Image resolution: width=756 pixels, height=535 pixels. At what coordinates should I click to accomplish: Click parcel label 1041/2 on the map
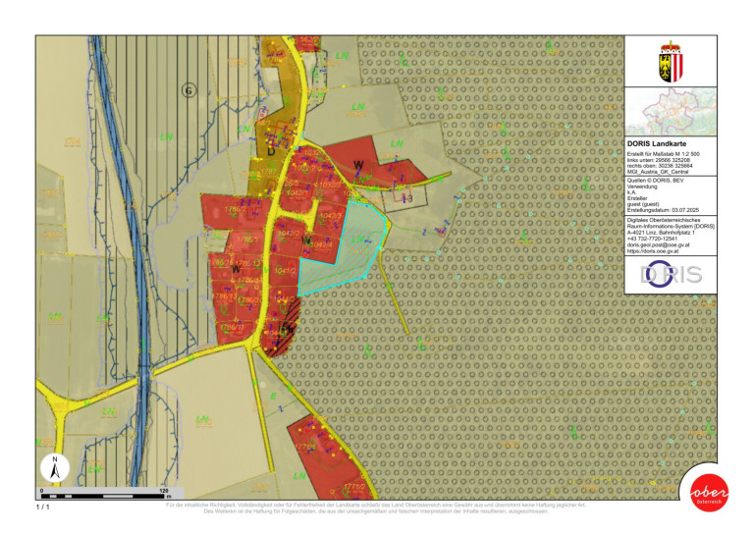tap(286, 269)
